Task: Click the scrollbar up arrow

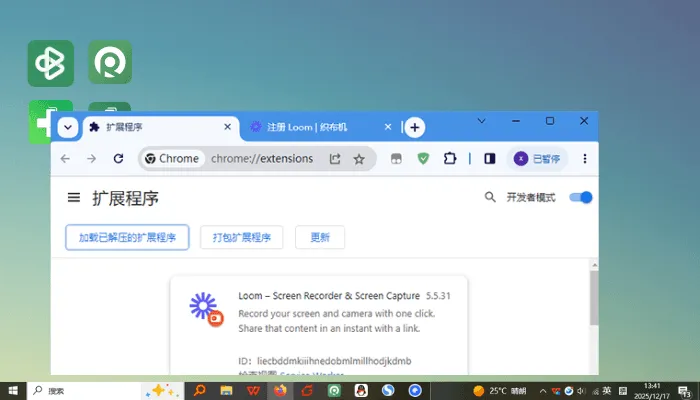Action: click(594, 265)
